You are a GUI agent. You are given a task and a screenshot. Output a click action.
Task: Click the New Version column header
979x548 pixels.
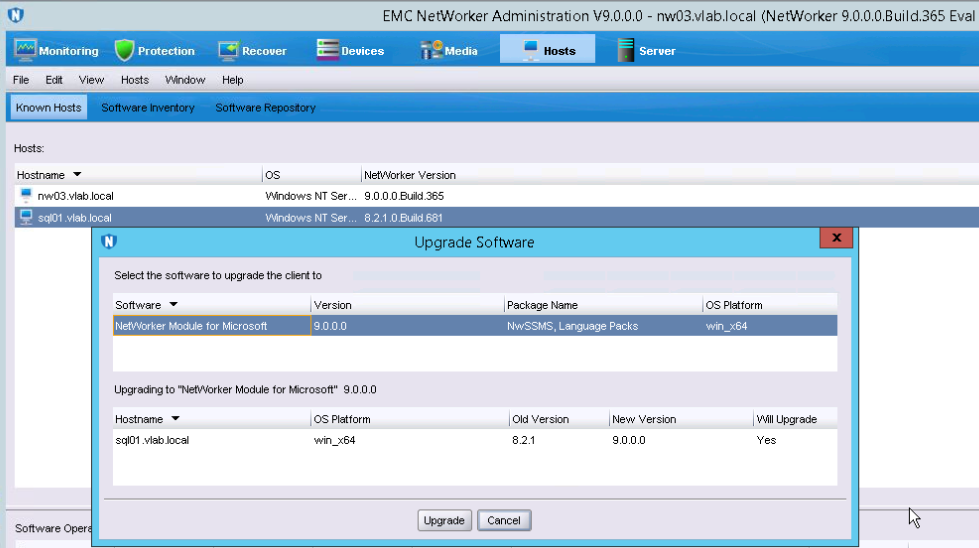(681, 419)
